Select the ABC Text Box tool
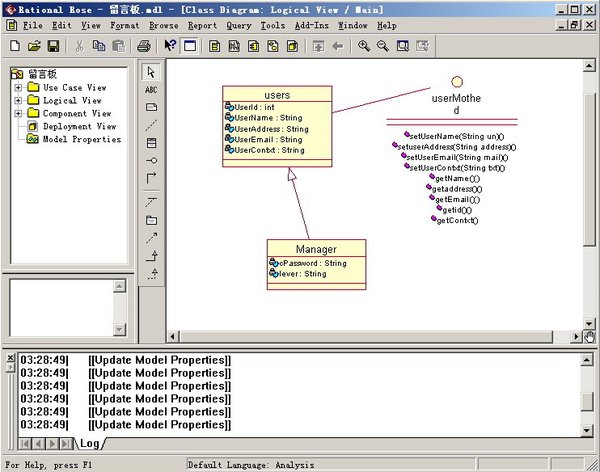This screenshot has height=472, width=600. tap(151, 90)
